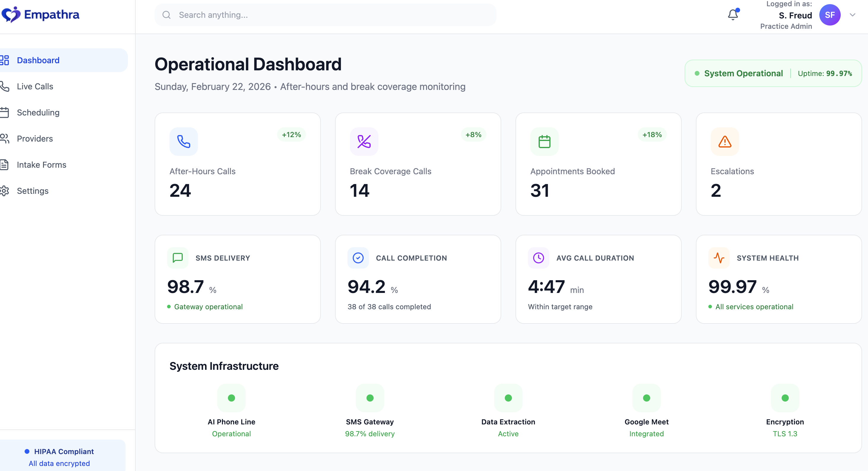Open the Providers section

pyautogui.click(x=35, y=139)
